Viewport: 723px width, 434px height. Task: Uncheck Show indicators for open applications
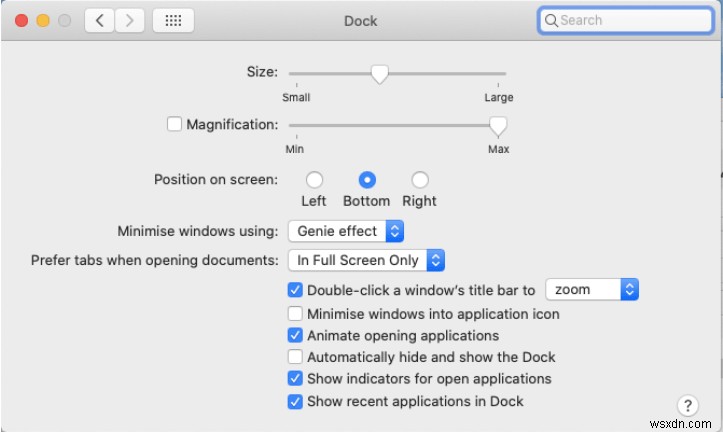pos(295,379)
